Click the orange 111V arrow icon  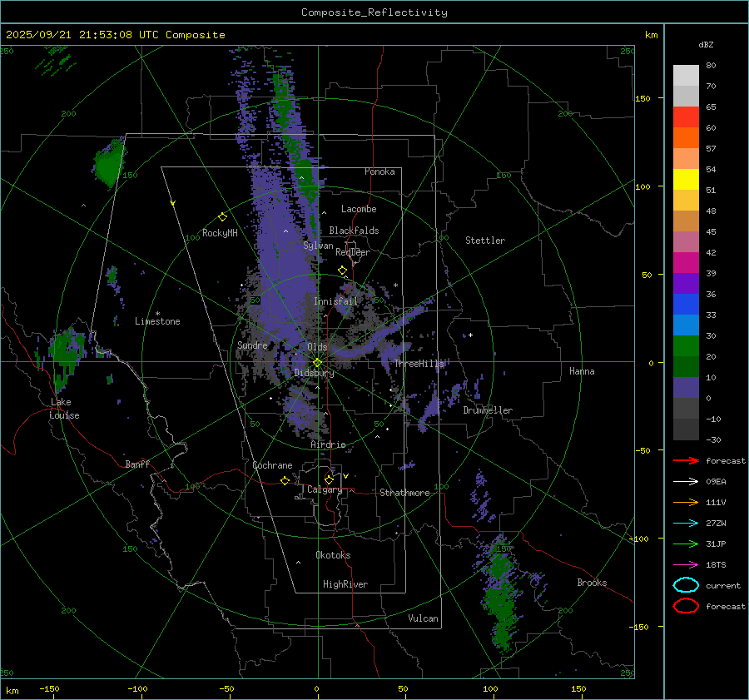pos(686,502)
